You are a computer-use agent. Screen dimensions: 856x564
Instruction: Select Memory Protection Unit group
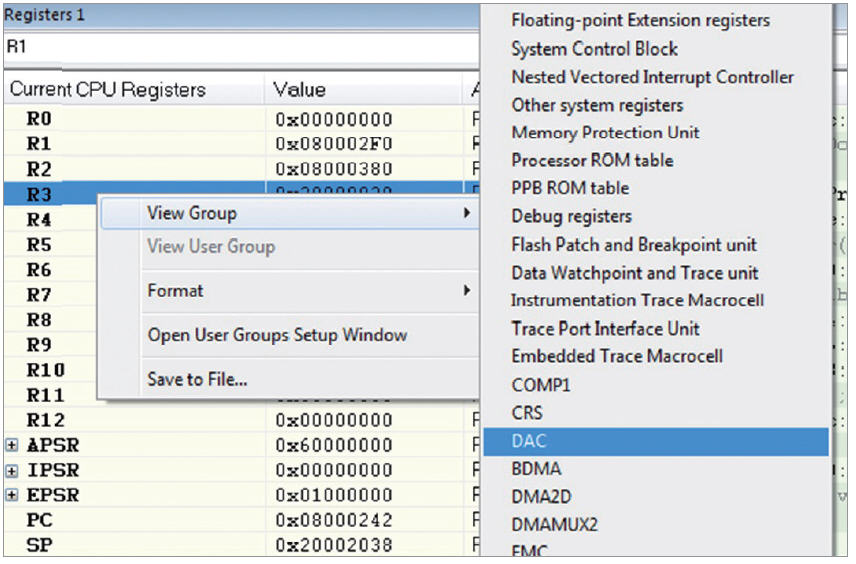click(605, 132)
